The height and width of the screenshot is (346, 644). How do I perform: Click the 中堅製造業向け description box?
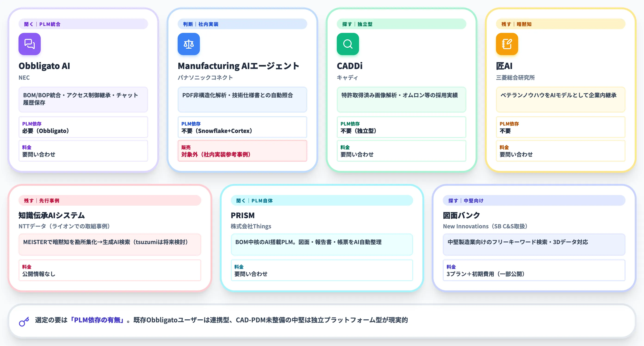(534, 244)
